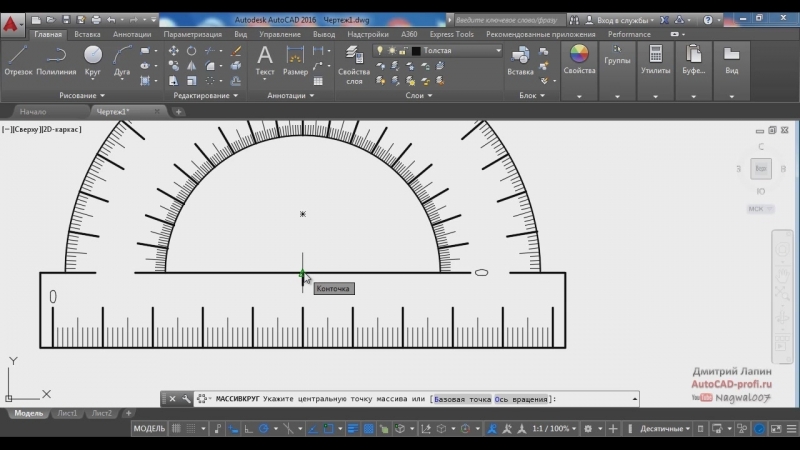Click the AutoCAD application menu logo
Viewport: 800px width, 450px height.
[x=14, y=25]
